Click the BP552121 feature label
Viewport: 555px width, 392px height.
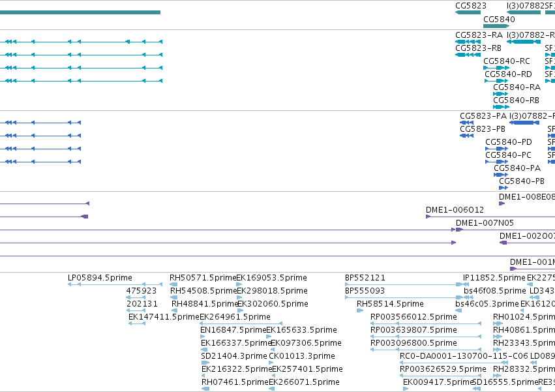tap(365, 278)
